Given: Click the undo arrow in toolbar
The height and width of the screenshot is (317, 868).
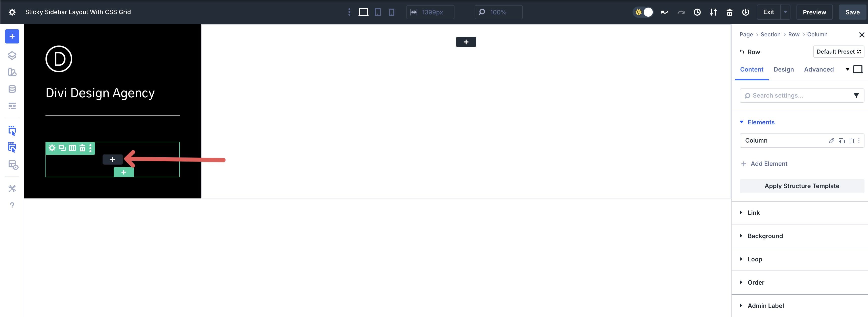Looking at the screenshot, I should click(x=664, y=12).
